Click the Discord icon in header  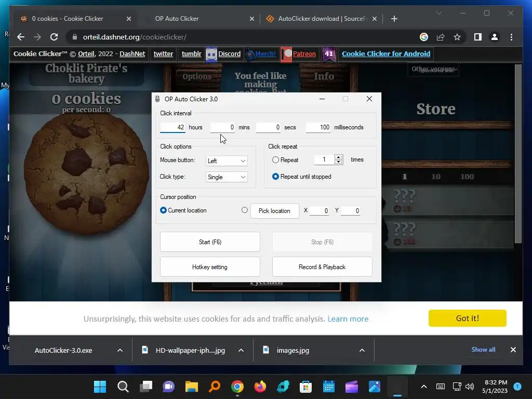click(x=211, y=54)
